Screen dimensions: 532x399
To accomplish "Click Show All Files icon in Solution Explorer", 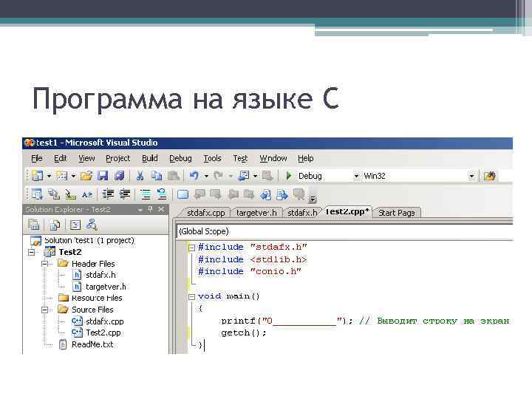I will [x=54, y=225].
